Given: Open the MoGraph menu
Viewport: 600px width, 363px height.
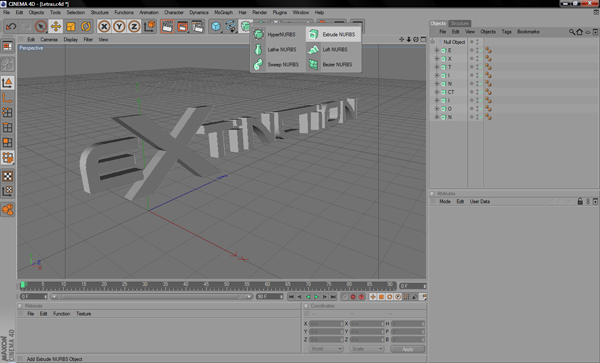Looking at the screenshot, I should (223, 12).
